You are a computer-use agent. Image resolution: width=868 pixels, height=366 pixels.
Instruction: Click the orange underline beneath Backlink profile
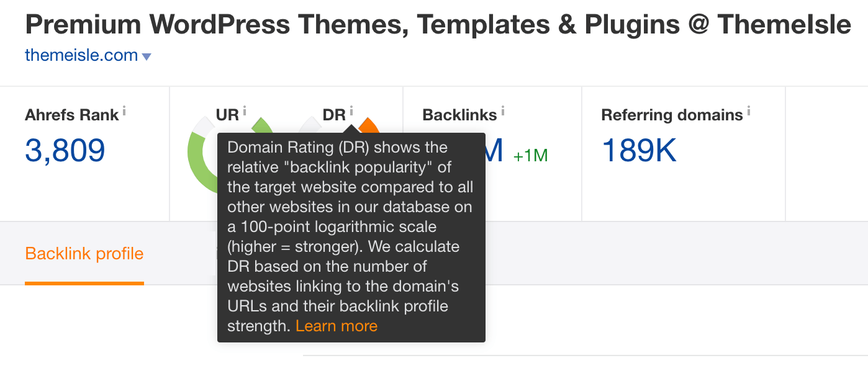coord(84,282)
